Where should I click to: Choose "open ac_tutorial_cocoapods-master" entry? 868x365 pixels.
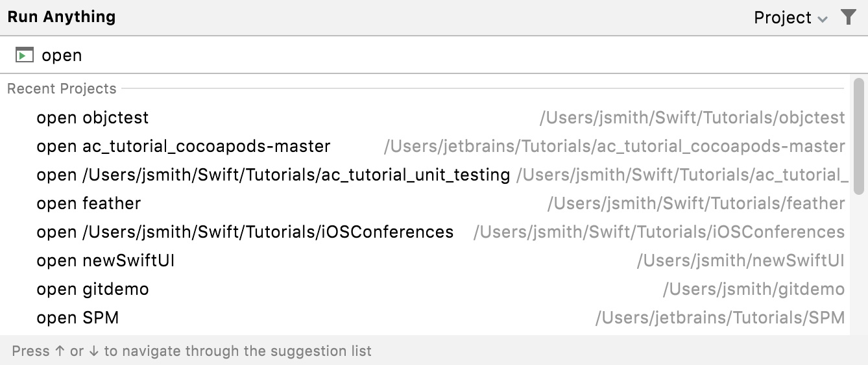click(184, 146)
